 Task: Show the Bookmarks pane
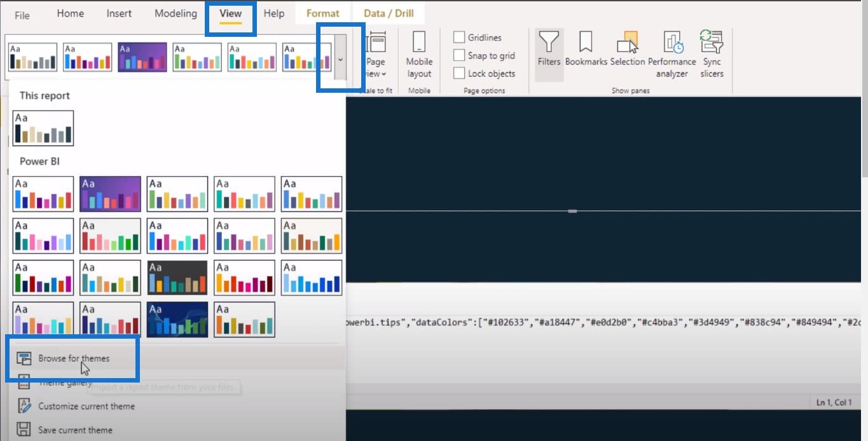coord(586,49)
